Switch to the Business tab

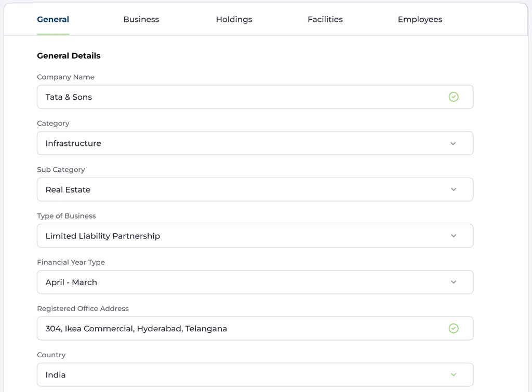[x=141, y=19]
